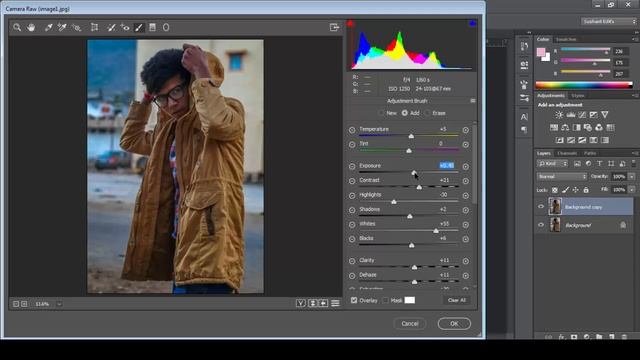Viewport: 640px width, 360px height.
Task: Select the Zoom tool in Camera Raw
Action: click(17, 27)
